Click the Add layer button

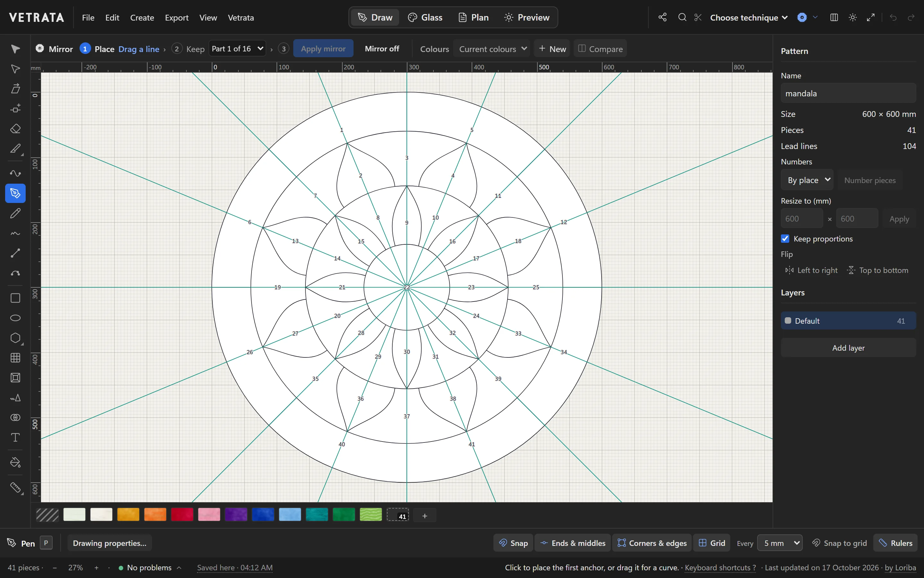pyautogui.click(x=848, y=348)
